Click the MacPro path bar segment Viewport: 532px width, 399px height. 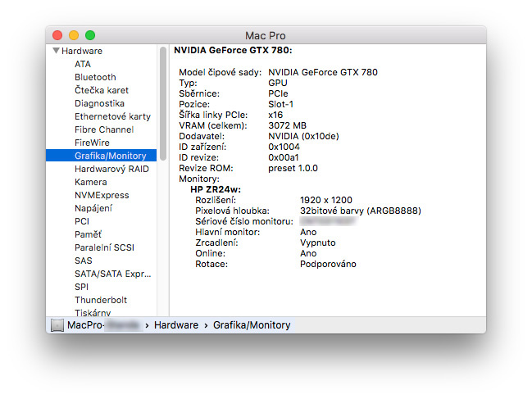coord(103,325)
